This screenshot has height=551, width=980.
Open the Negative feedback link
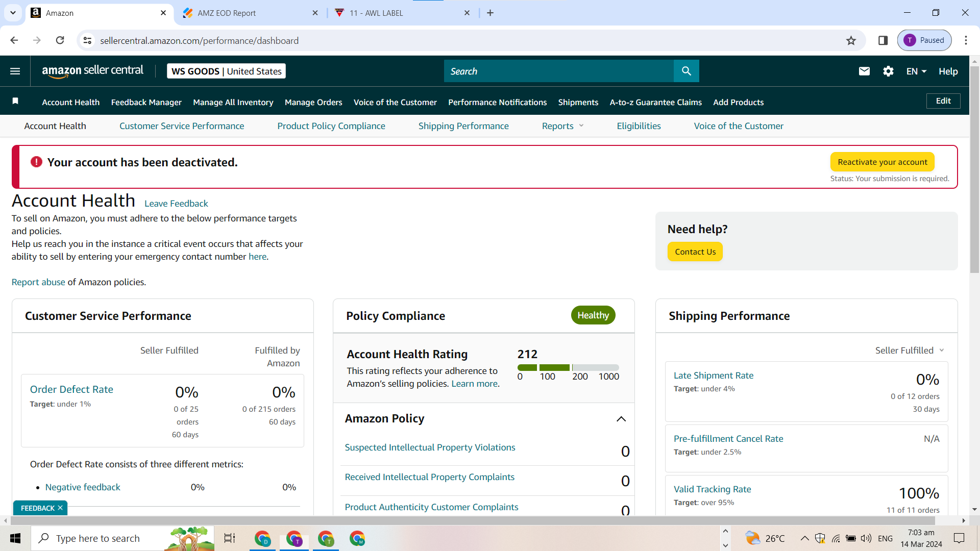click(83, 487)
